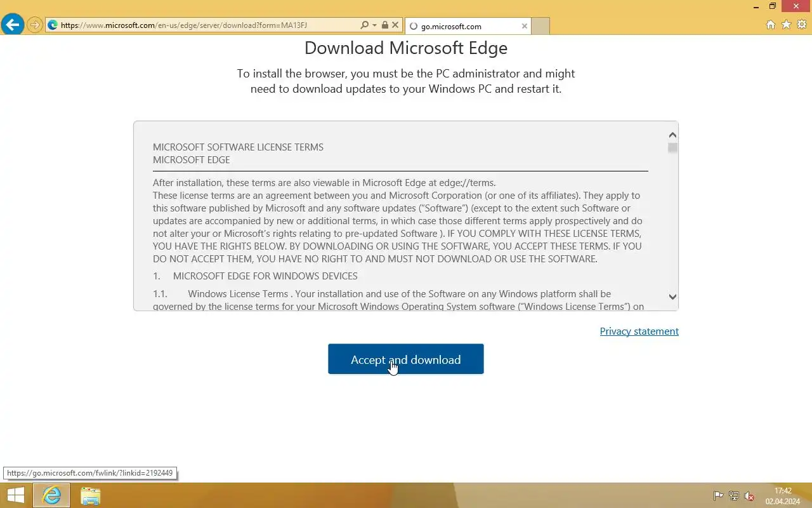Click 'MICROSOFT SOFTWARE LICENSE TERMS' heading text

(238, 147)
